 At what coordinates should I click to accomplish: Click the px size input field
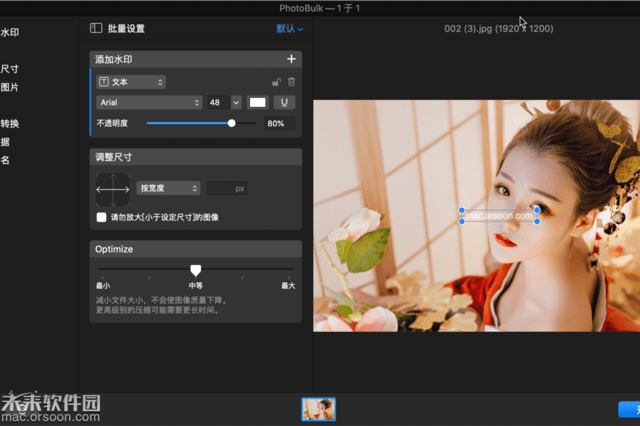click(x=227, y=189)
